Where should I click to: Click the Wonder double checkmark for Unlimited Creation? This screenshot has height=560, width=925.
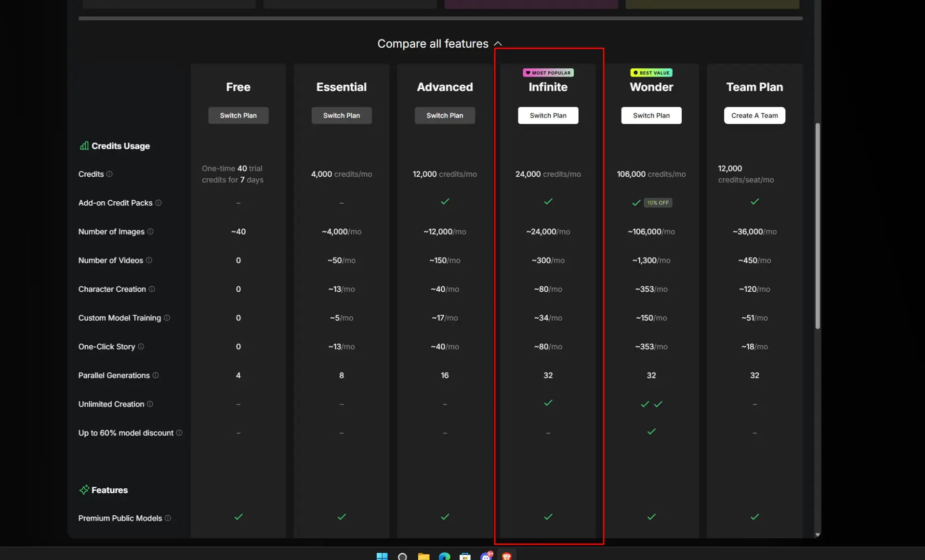coord(651,404)
